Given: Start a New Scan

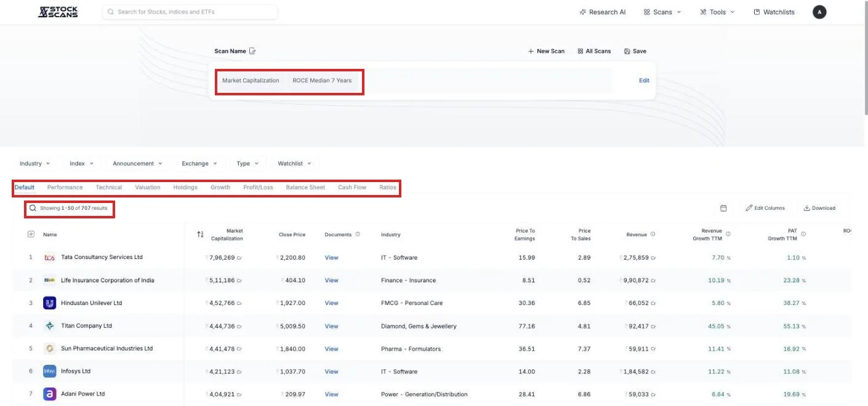Looking at the screenshot, I should pos(546,51).
